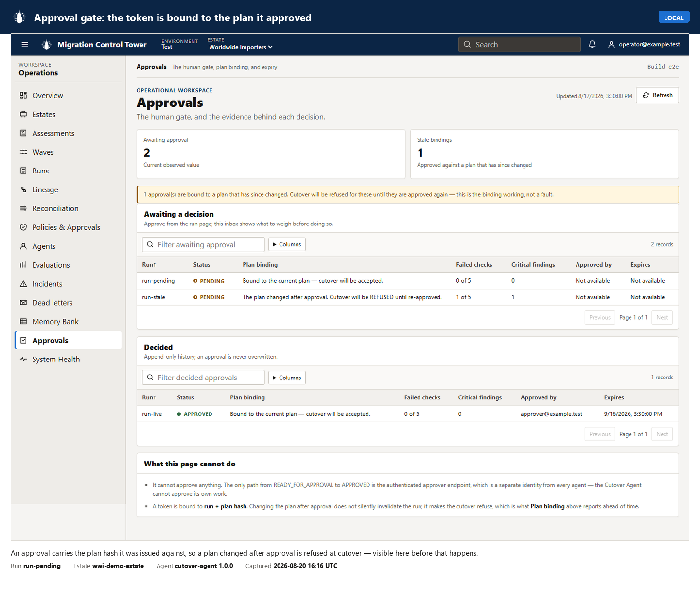Click the System Health pulse icon
The height and width of the screenshot is (602, 700).
pyautogui.click(x=23, y=359)
